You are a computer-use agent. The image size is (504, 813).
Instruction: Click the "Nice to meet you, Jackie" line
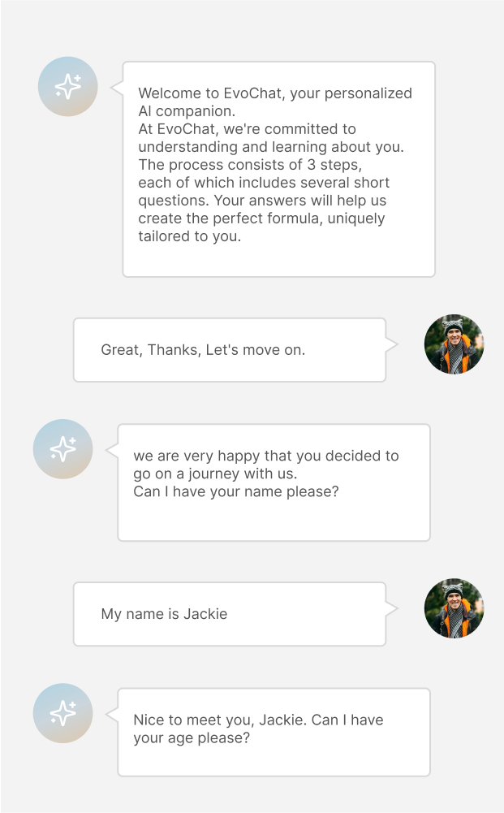pyautogui.click(x=258, y=720)
